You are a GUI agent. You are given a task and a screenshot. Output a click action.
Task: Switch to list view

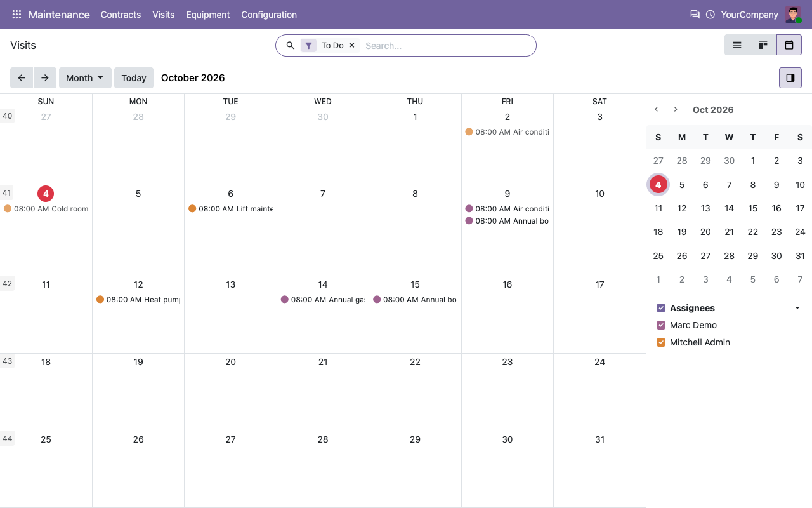point(737,45)
